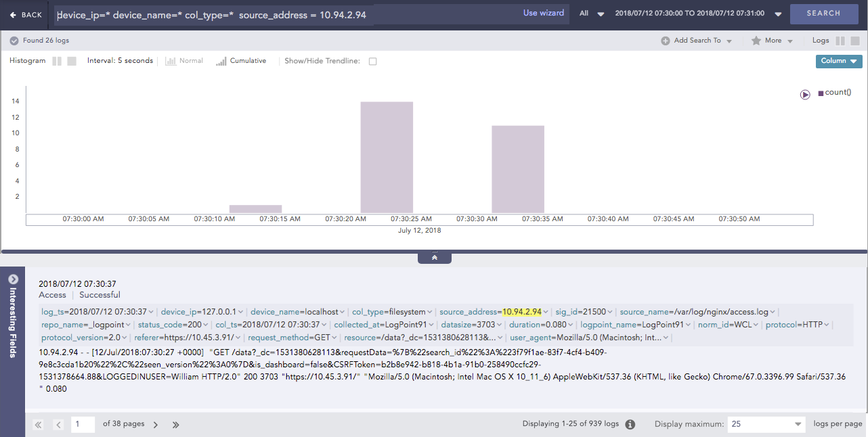Open the Display maximum logs-per-page dropdown
This screenshot has width=868, height=437.
pos(766,423)
